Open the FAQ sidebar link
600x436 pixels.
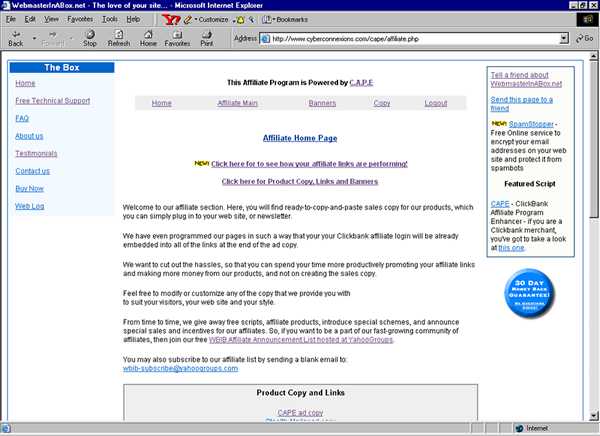22,118
